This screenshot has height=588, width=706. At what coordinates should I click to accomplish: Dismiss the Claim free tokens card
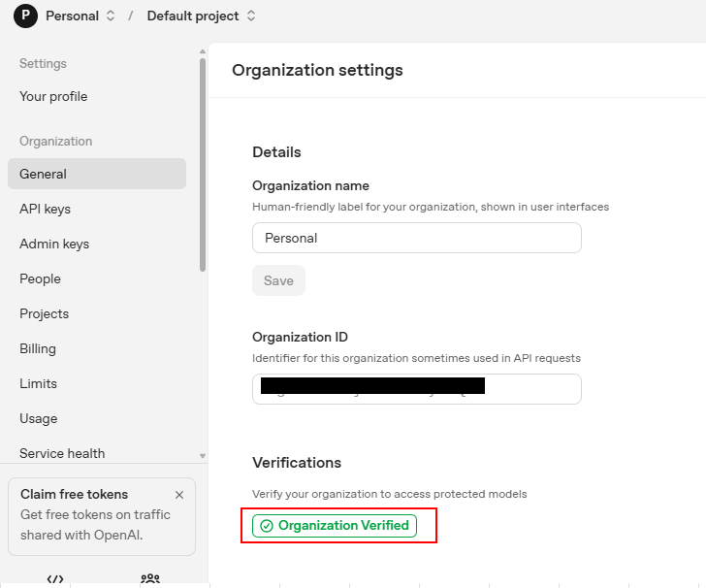click(x=179, y=495)
